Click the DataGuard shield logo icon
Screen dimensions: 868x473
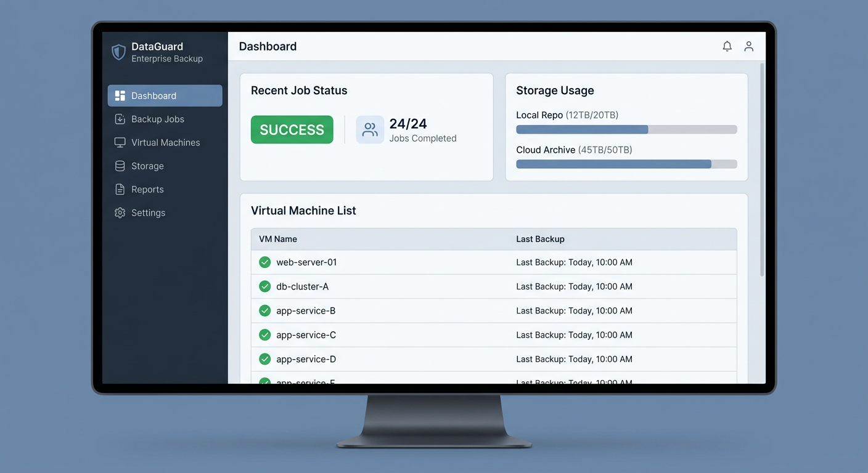tap(118, 52)
